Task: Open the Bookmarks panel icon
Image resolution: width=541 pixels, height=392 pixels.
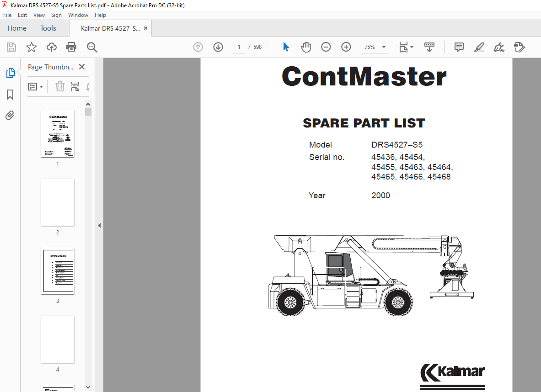Action: (x=10, y=95)
